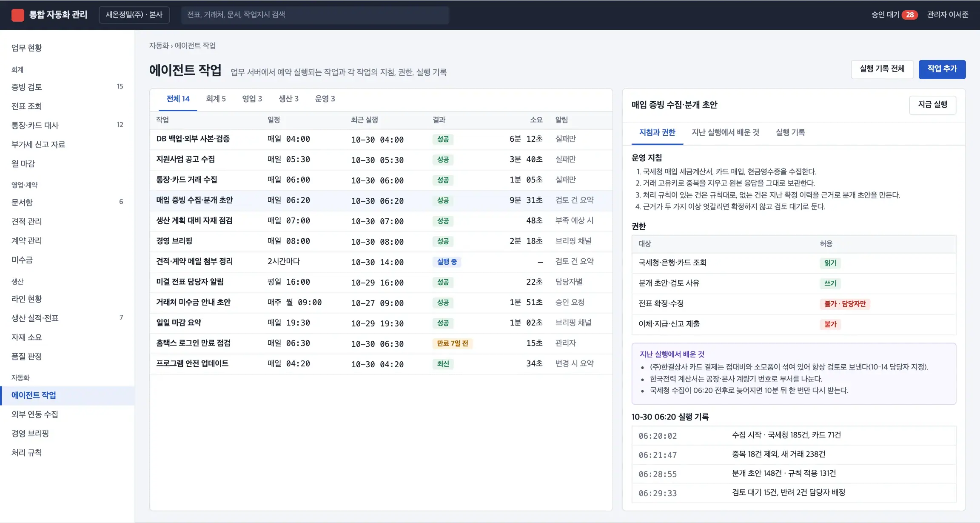Open 처리 규칙 in sidebar
The image size is (980, 523).
tap(67, 453)
